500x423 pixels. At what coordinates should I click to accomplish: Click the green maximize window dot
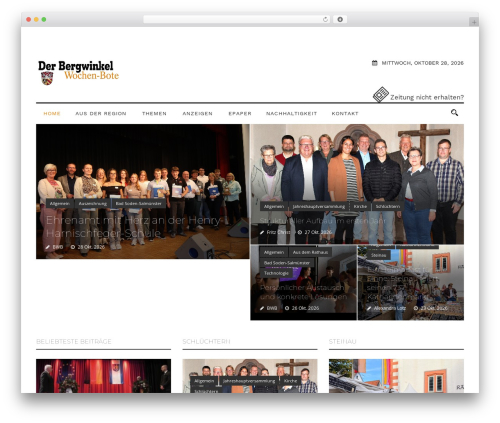click(x=44, y=19)
